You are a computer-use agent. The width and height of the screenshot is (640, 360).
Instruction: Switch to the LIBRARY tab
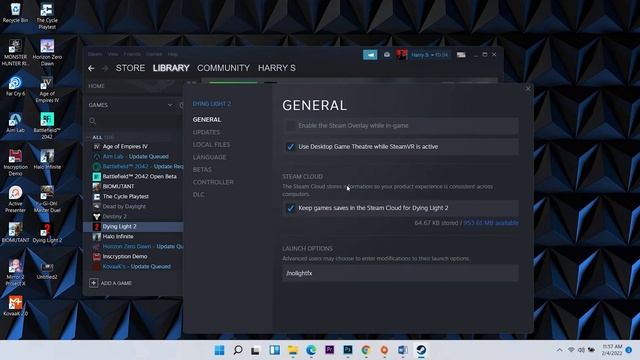(171, 68)
